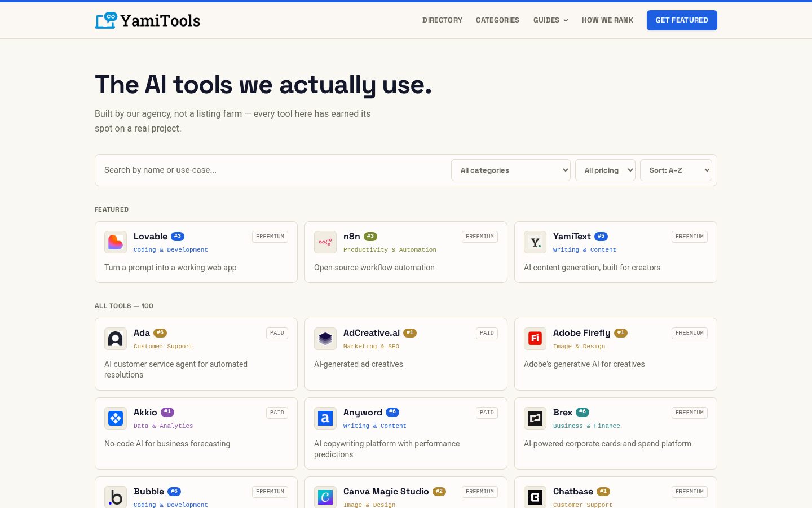Image resolution: width=812 pixels, height=508 pixels.
Task: Open the Adobe Firefly tool logo
Action: 535,339
